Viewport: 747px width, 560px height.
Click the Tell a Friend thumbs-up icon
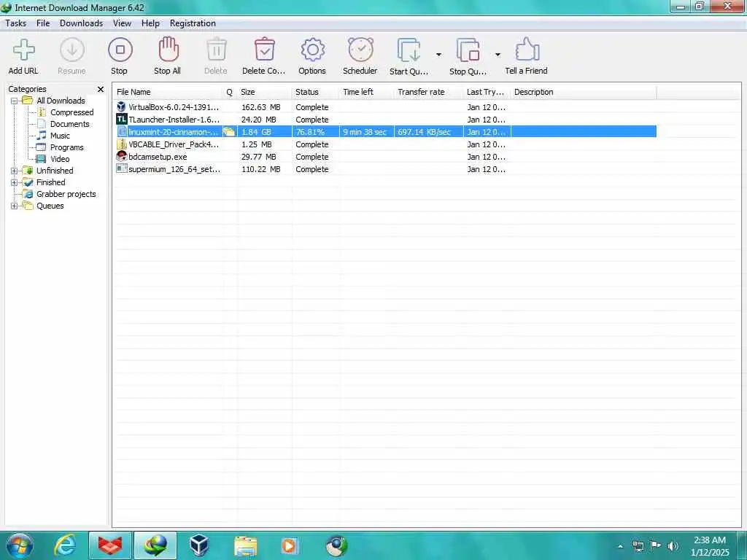click(527, 49)
